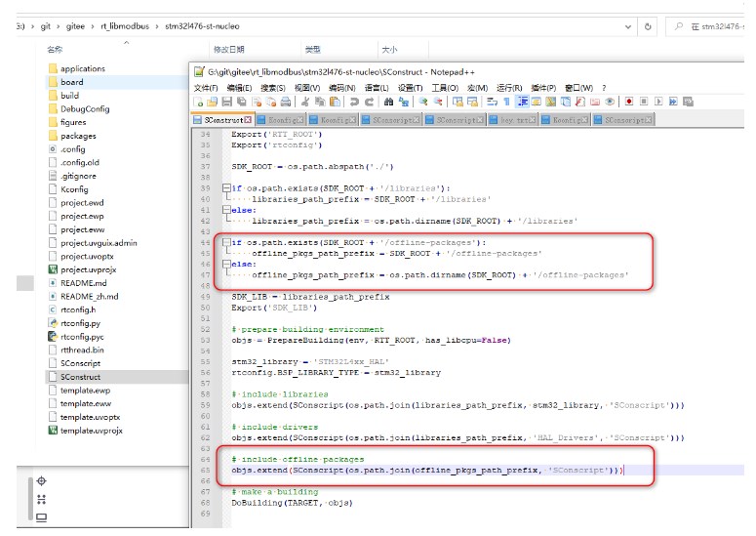Close the SConstruct tab with its X
756x536 pixels.
point(248,119)
